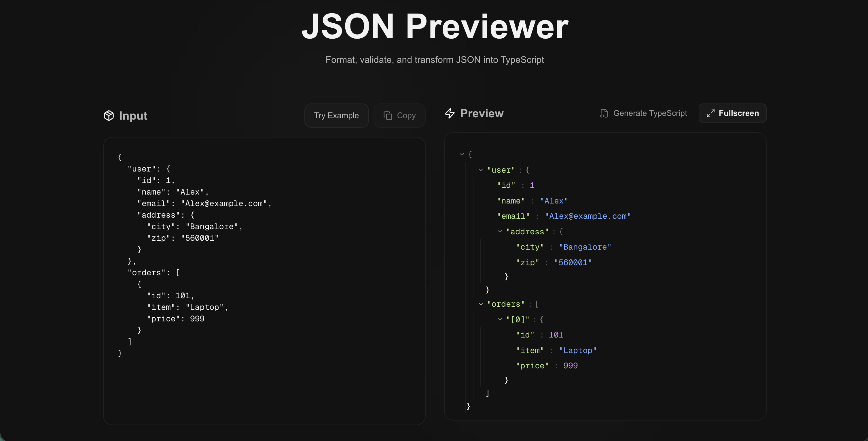
Task: Copy the input JSON
Action: click(x=399, y=115)
